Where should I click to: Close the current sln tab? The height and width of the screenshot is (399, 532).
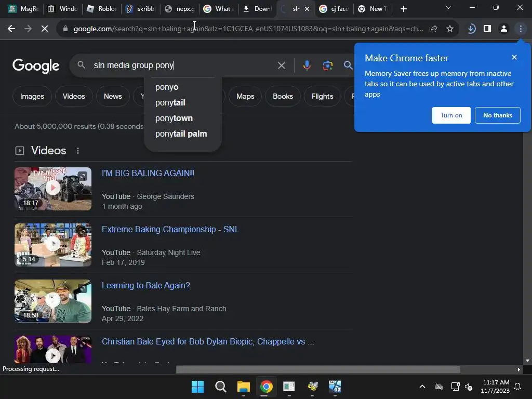click(307, 9)
